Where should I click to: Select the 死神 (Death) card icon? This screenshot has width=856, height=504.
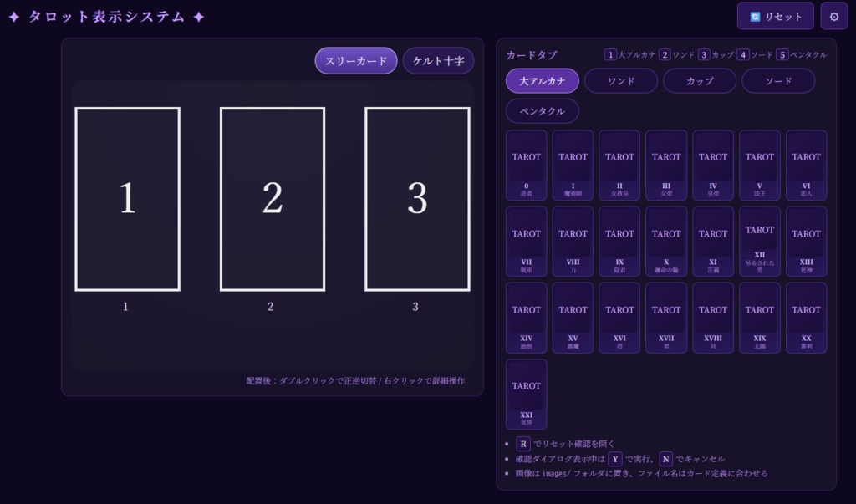click(x=806, y=241)
